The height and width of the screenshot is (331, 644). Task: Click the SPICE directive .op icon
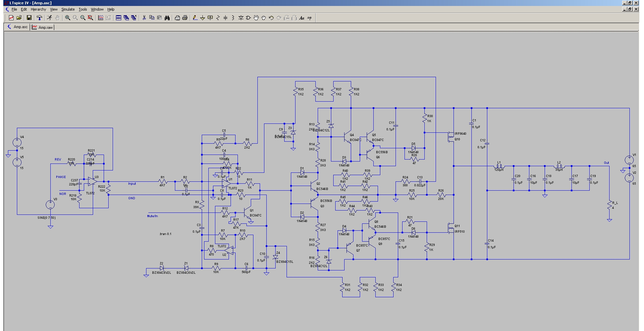tap(309, 18)
